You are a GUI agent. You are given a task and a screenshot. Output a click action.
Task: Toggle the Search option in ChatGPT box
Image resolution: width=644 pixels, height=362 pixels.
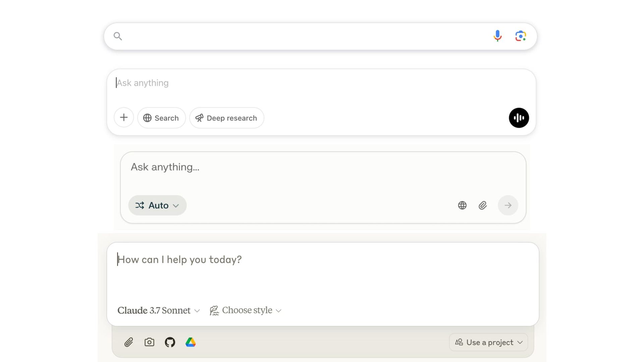pos(161,118)
